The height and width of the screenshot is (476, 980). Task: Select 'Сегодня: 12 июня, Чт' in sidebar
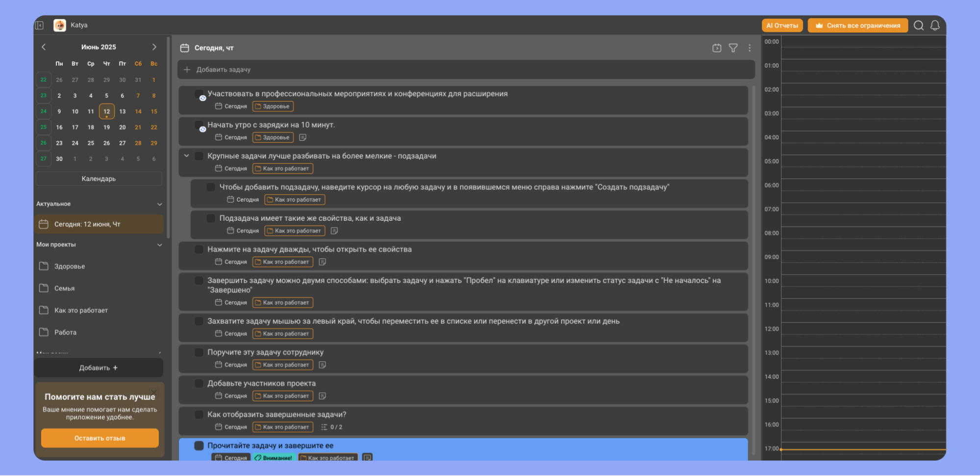(x=87, y=224)
